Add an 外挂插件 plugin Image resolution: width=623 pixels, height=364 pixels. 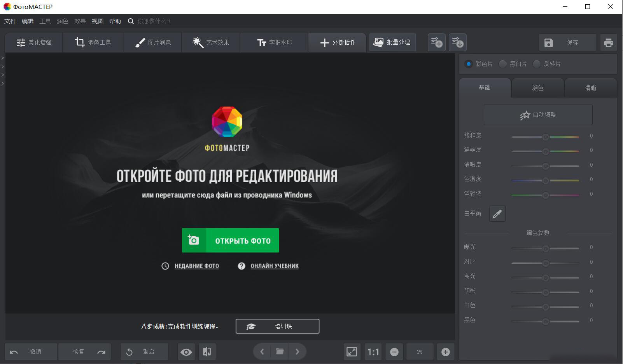337,42
